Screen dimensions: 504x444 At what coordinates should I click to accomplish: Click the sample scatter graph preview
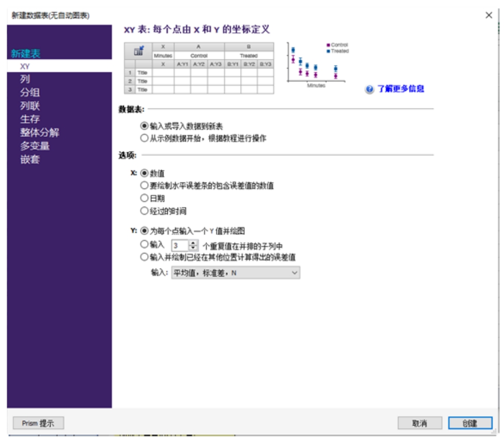click(318, 65)
